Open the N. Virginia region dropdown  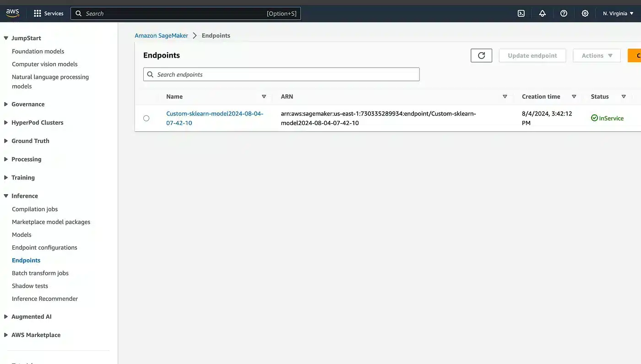click(618, 13)
